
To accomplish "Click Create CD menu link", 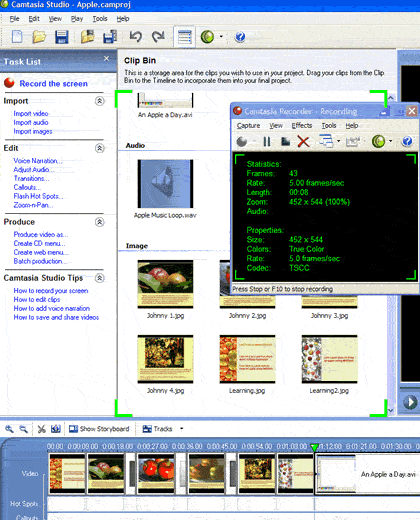I will (39, 244).
